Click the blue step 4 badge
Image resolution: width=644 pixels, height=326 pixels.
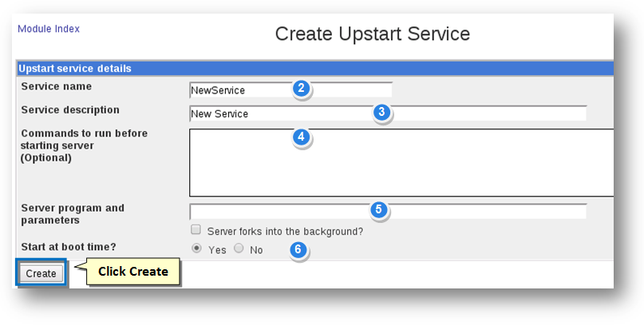[300, 137]
